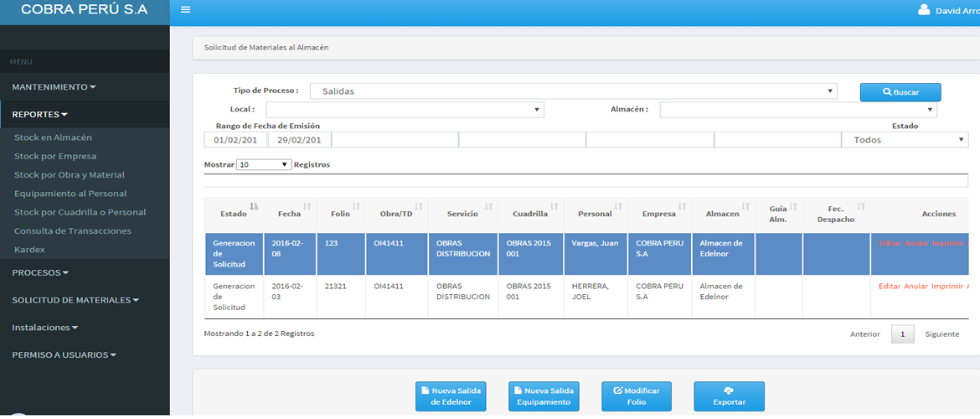Image resolution: width=980 pixels, height=419 pixels.
Task: Click Imprimir link for folio 21321
Action: click(947, 287)
